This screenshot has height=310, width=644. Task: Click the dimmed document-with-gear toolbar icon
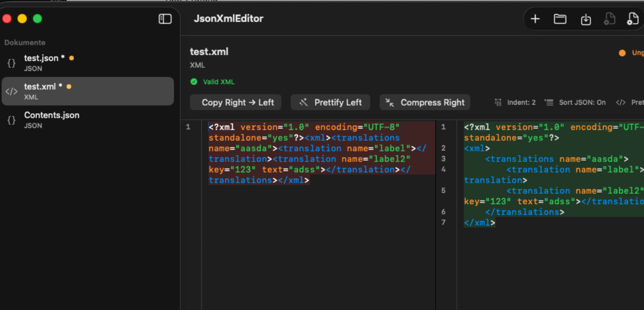(609, 19)
